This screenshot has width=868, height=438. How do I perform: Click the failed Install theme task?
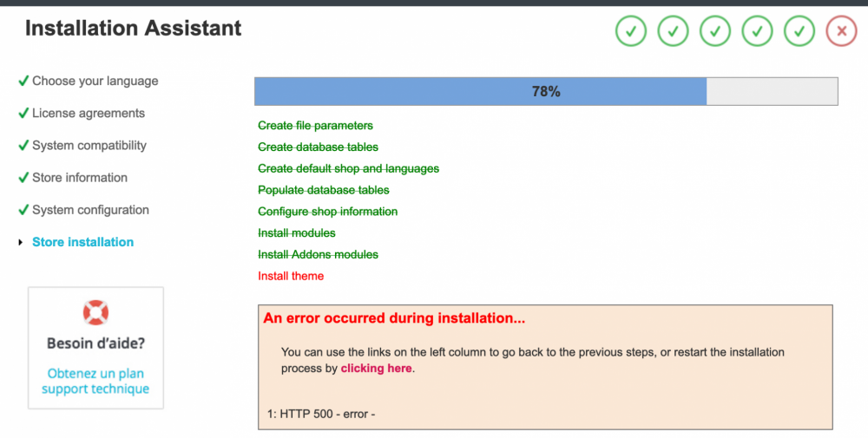tap(291, 276)
